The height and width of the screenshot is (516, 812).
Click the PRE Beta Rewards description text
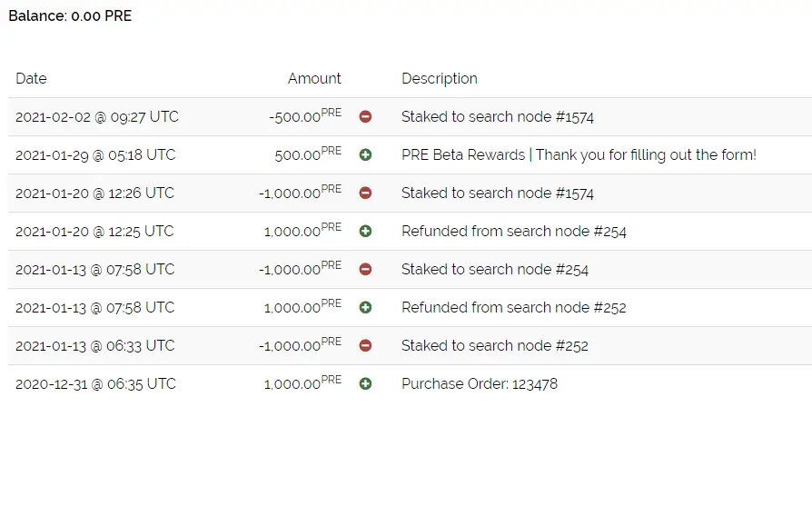(x=579, y=155)
